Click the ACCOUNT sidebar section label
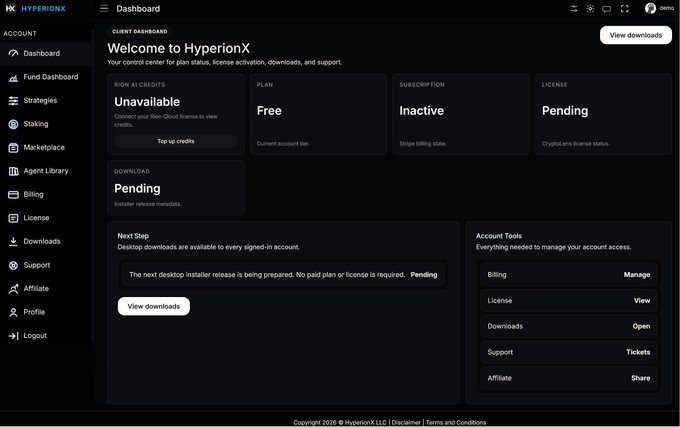This screenshot has height=427, width=680. click(x=20, y=33)
